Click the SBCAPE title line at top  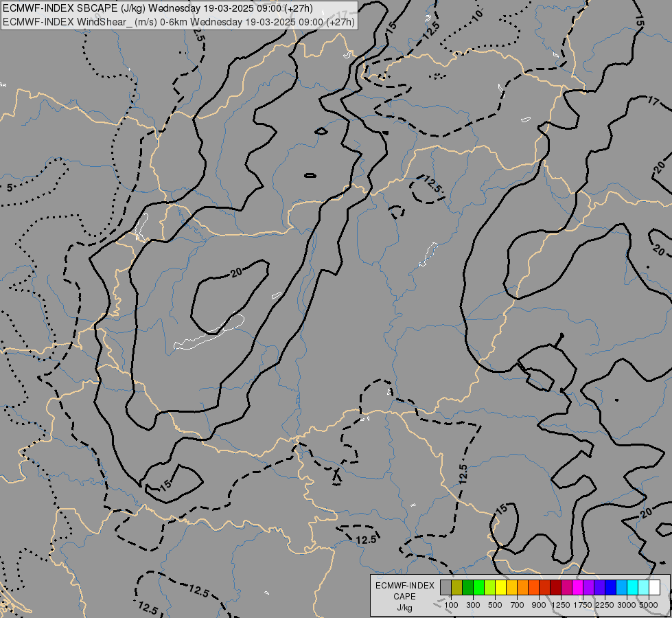[x=158, y=8]
